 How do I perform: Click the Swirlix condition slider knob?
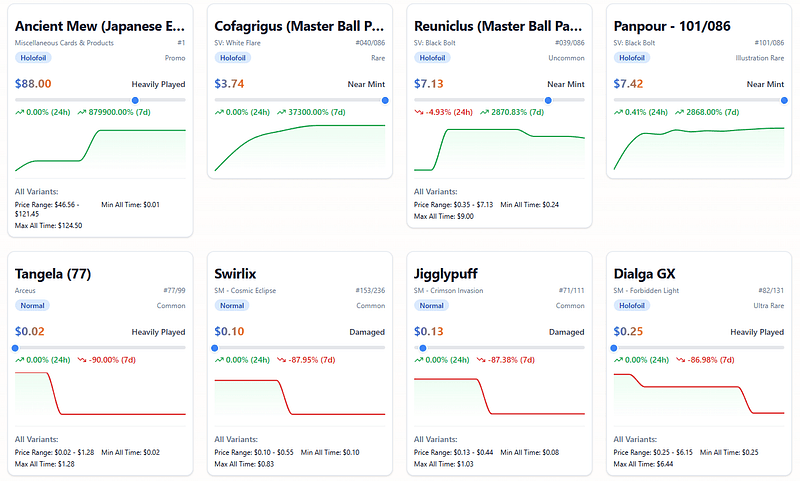coord(215,348)
